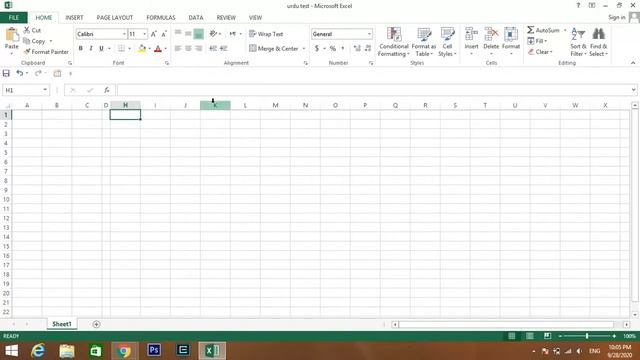Apply Percent Style format
This screenshot has height=360, width=640.
pyautogui.click(x=333, y=49)
